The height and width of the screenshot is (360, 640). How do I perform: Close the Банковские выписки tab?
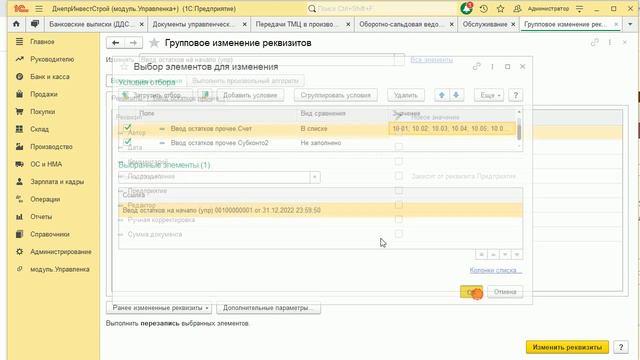pyautogui.click(x=141, y=24)
